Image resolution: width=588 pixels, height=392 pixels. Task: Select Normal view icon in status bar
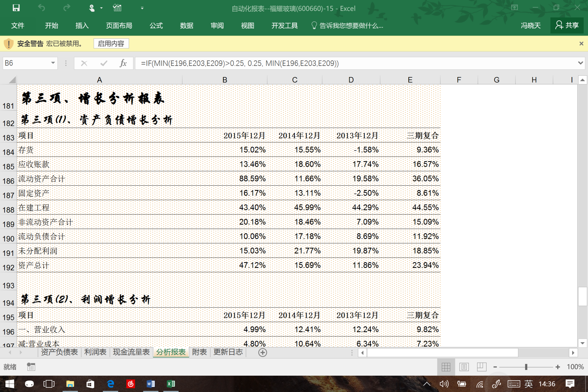click(x=446, y=367)
